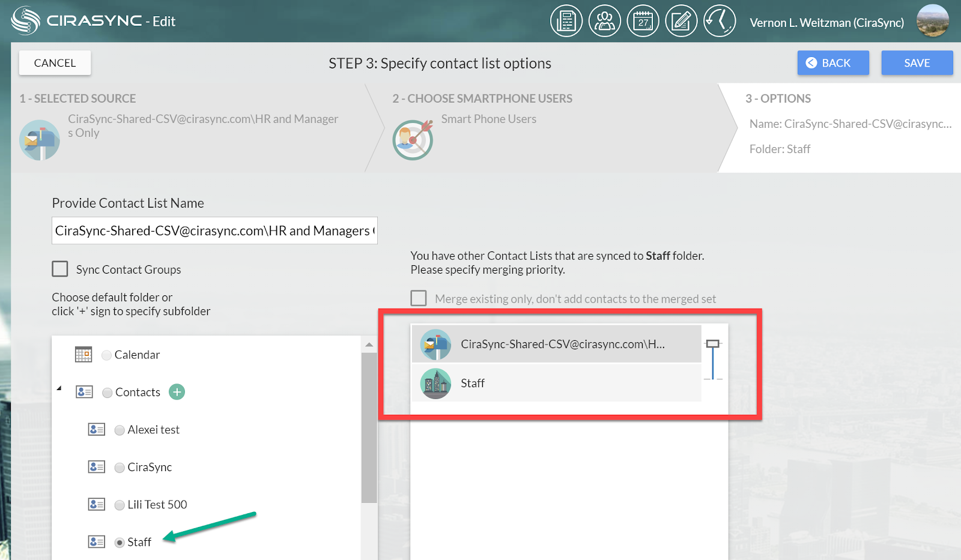Select the Calendar folder radio button
This screenshot has width=961, height=560.
[107, 355]
